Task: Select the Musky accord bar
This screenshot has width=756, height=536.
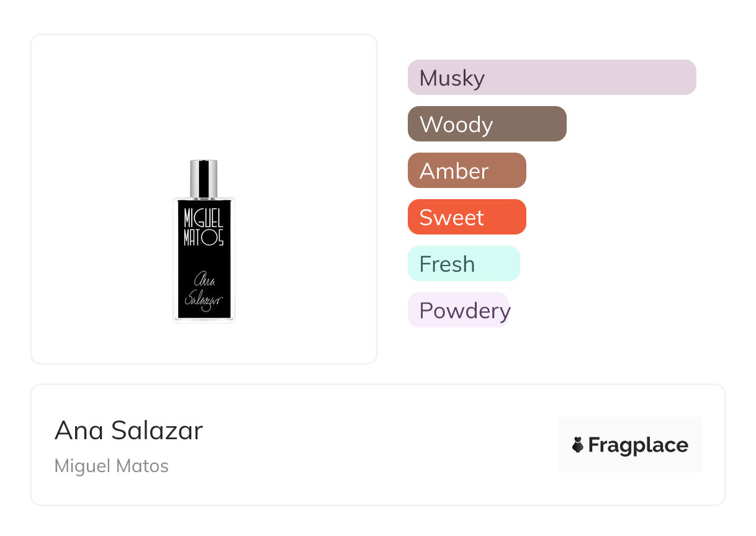Action: [551, 78]
